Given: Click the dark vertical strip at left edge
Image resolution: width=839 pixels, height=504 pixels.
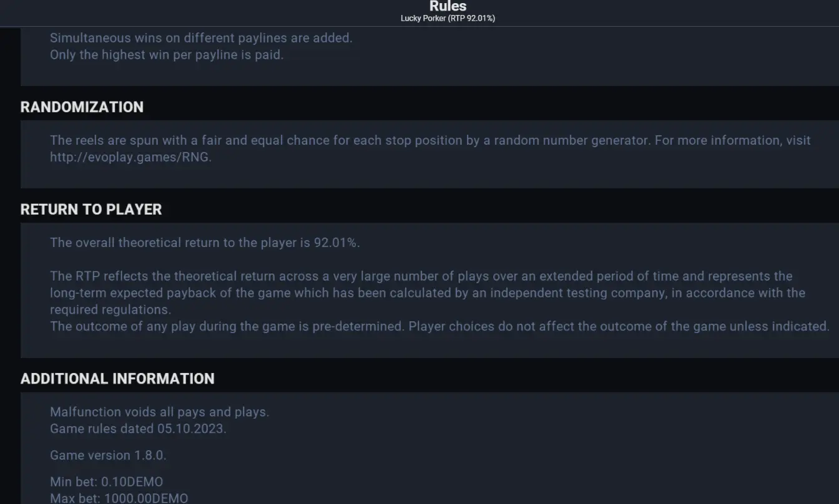Looking at the screenshot, I should (10, 265).
